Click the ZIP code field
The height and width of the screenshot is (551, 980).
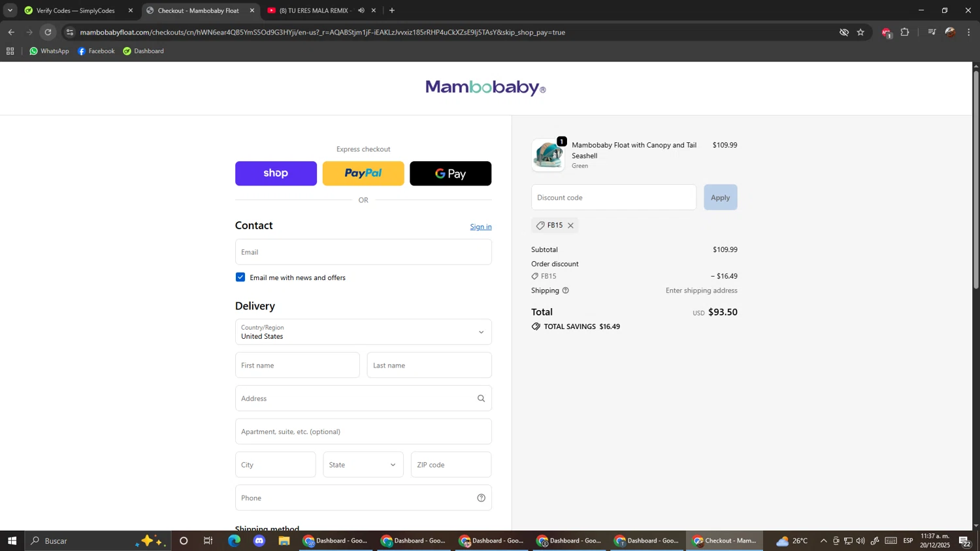(x=451, y=465)
